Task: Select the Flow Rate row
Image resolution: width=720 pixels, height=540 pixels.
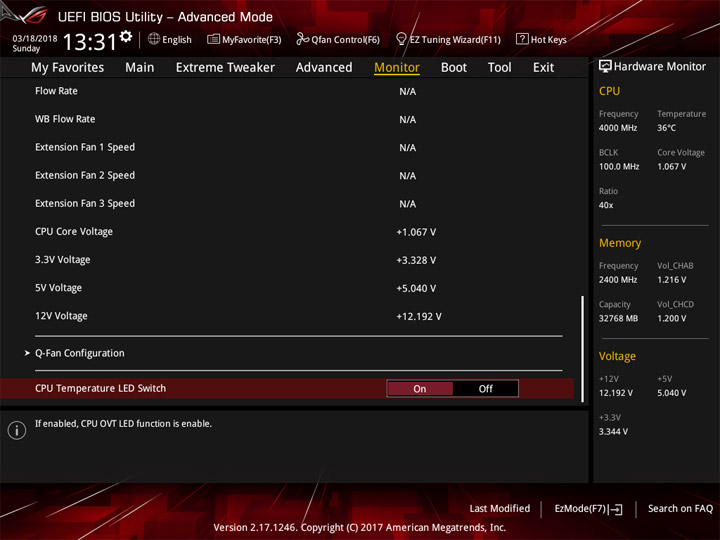Action: pos(287,91)
